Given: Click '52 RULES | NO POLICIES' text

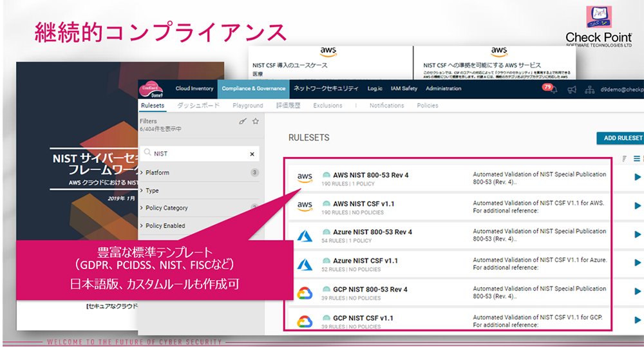Looking at the screenshot, I should point(351,269).
